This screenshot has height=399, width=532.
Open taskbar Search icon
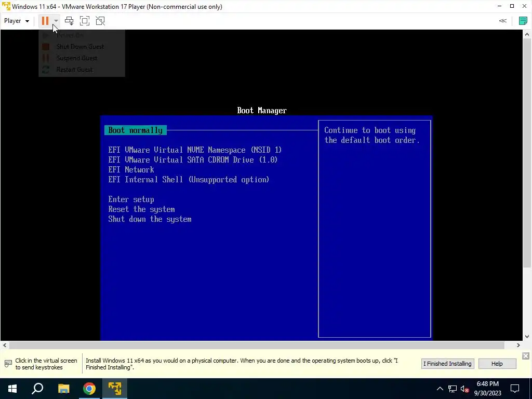[37, 389]
